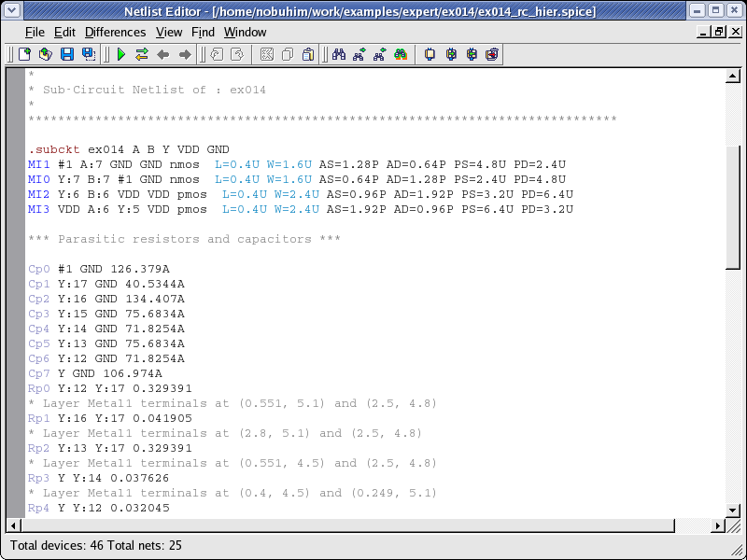Image resolution: width=747 pixels, height=560 pixels.
Task: Open the Find menu
Action: point(203,32)
